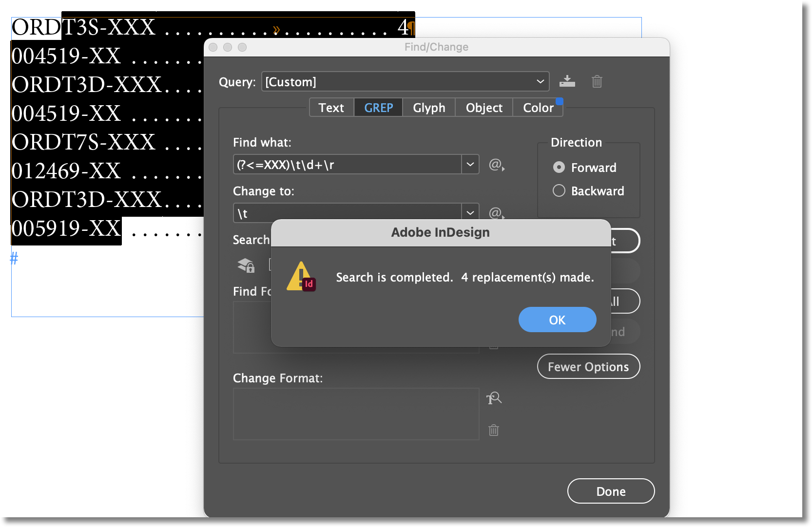Viewport: 812px width, 527px height.
Task: Open the Query preset dropdown
Action: (540, 81)
